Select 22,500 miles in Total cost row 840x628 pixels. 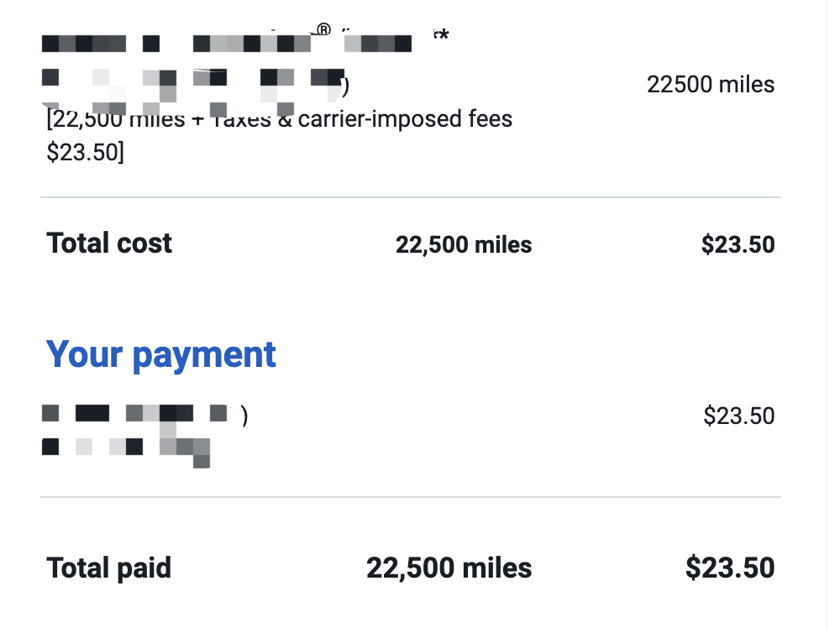(464, 244)
